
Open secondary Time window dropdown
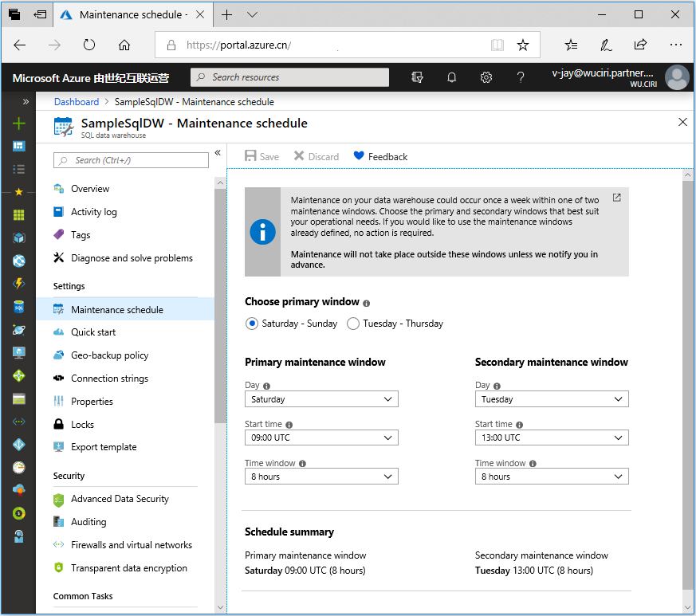[552, 477]
